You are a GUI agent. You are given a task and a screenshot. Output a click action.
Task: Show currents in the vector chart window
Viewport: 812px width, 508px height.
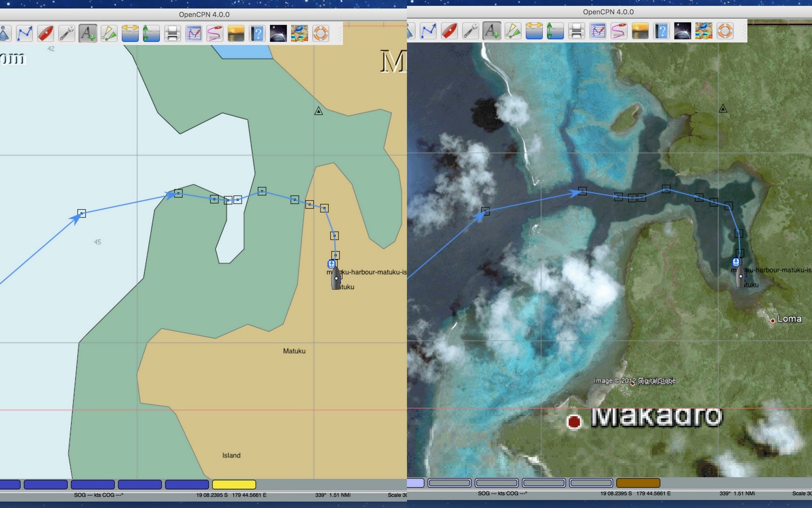tap(130, 34)
